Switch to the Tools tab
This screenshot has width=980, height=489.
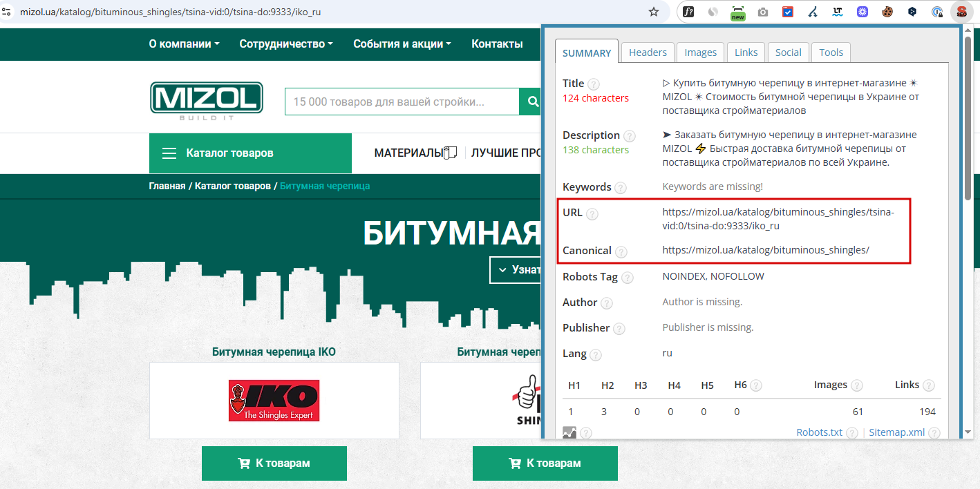[x=831, y=52]
